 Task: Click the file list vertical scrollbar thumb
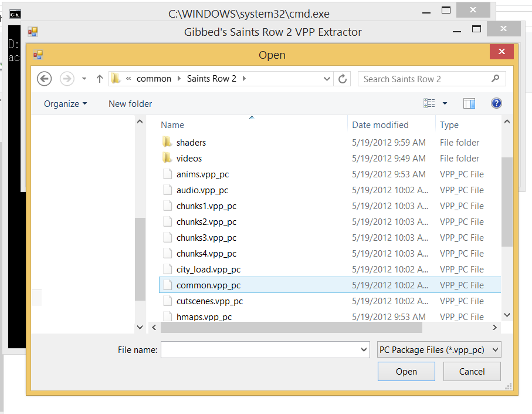point(507,202)
